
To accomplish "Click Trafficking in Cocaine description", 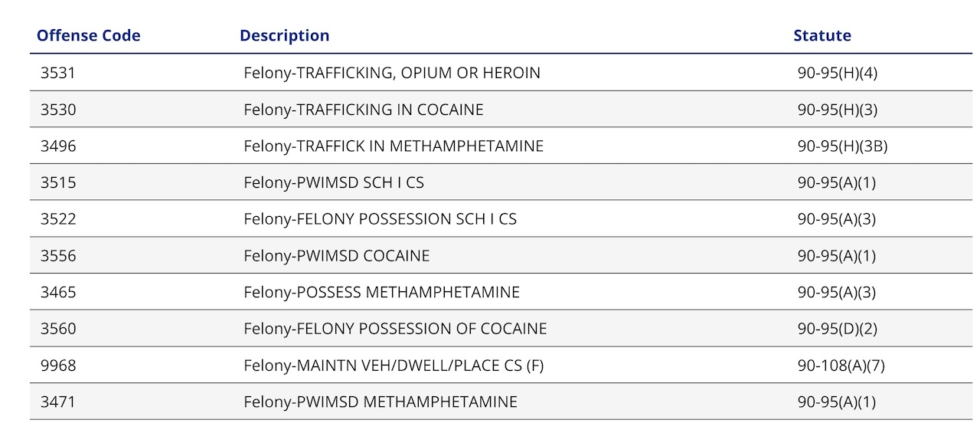I will click(363, 110).
